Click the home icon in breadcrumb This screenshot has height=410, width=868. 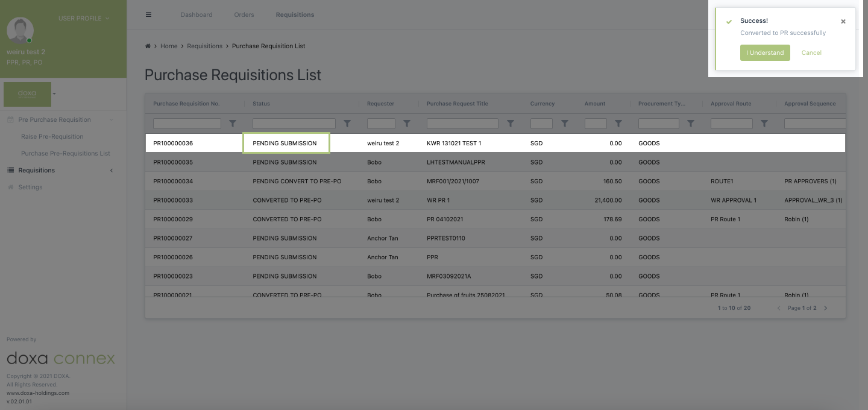[148, 46]
